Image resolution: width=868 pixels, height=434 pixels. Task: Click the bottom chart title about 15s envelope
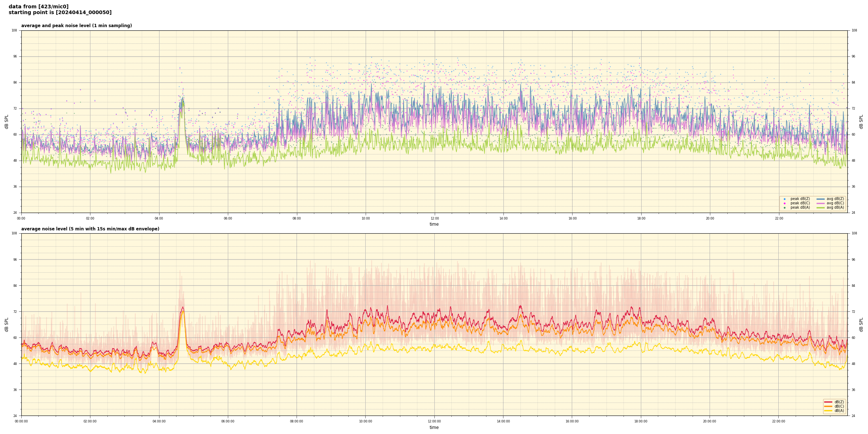click(90, 229)
